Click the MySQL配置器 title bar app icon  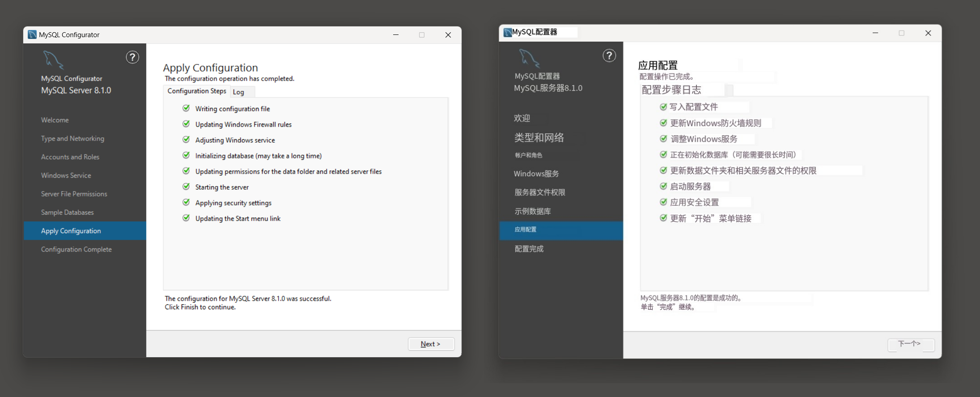508,32
